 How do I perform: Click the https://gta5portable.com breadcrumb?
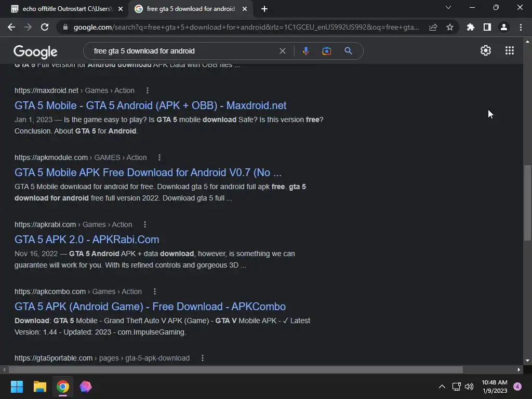pyautogui.click(x=54, y=358)
